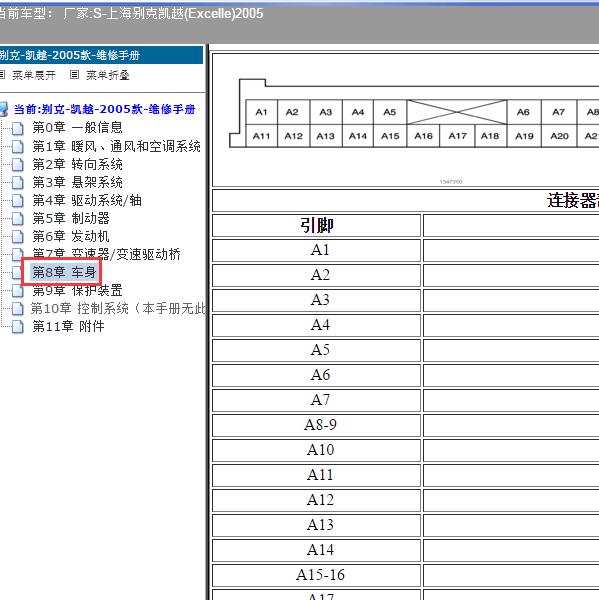Click the icon beside 菜单折叠
599x600 pixels.
click(x=74, y=75)
